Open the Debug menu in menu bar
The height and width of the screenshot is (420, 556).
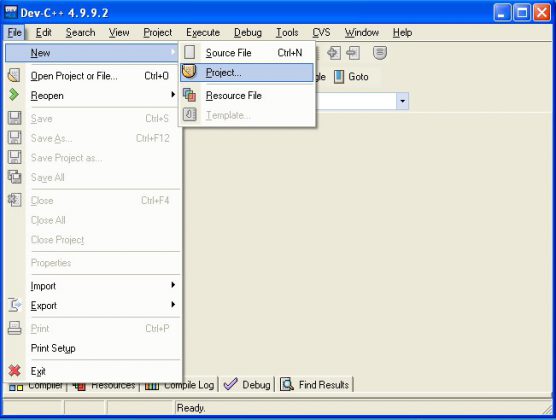248,33
